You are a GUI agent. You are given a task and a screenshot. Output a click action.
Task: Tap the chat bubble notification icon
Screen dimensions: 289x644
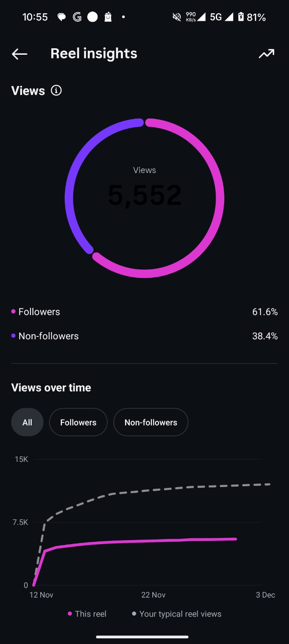click(61, 17)
